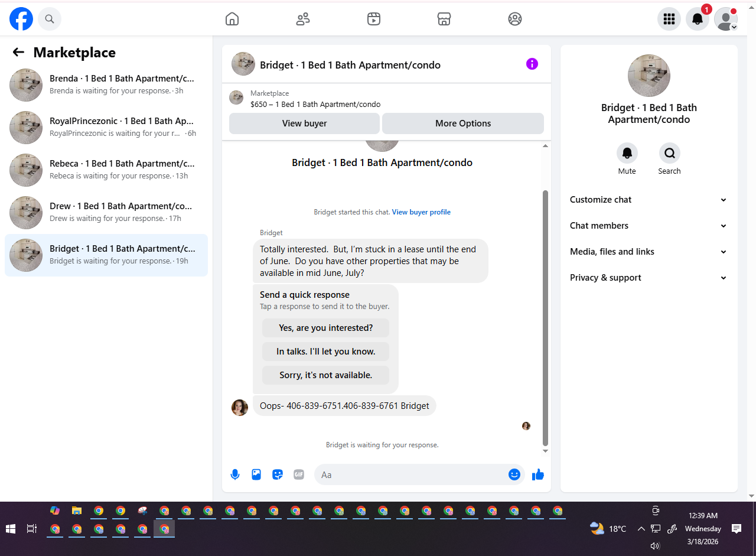
Task: Click Search in conversation button
Action: point(670,154)
